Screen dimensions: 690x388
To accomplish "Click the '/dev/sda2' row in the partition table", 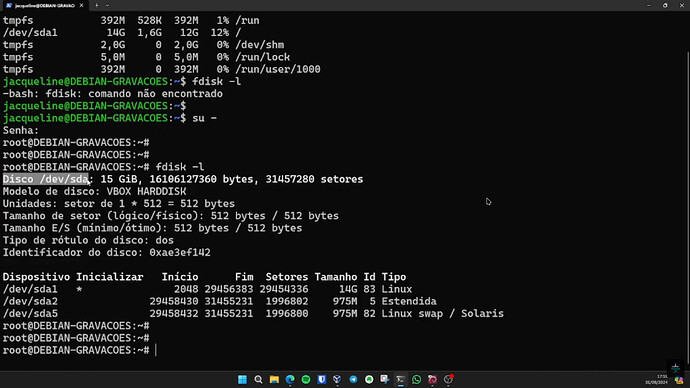I will click(220, 301).
